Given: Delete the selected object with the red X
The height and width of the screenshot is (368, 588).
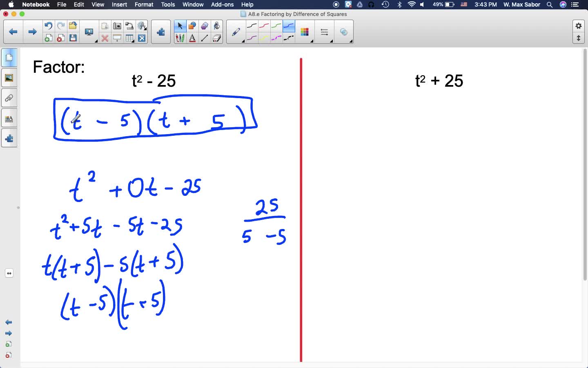Looking at the screenshot, I should (x=105, y=38).
